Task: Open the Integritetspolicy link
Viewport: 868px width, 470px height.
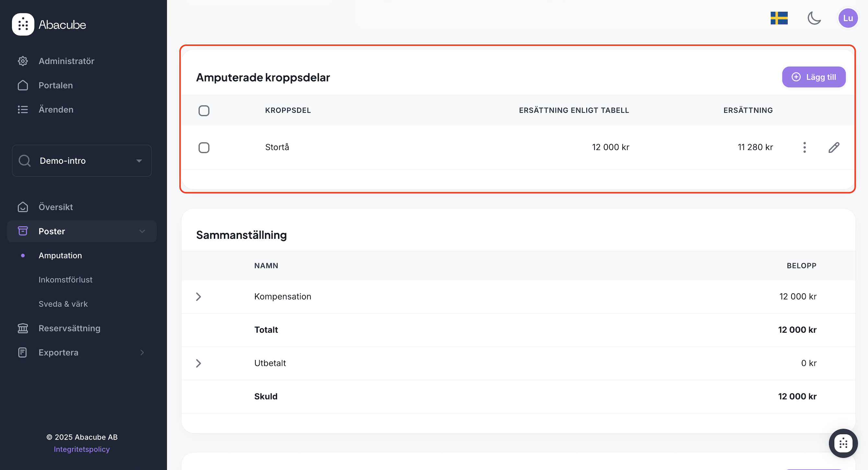Action: point(82,449)
